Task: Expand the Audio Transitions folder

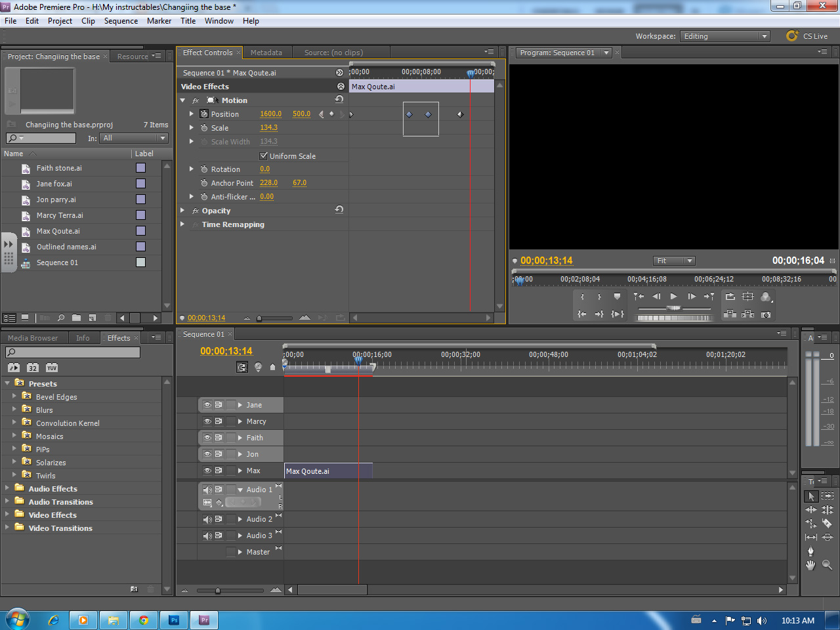Action: [x=7, y=501]
